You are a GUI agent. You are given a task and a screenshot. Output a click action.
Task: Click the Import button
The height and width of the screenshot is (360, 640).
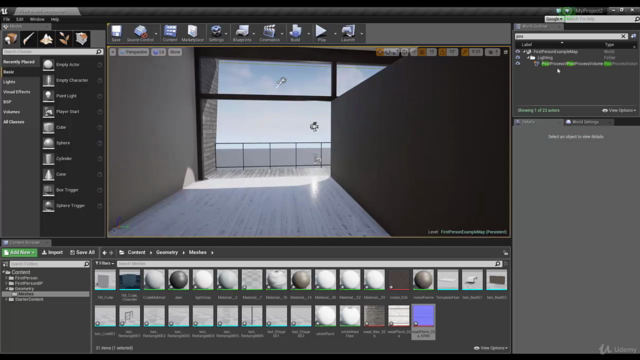click(x=52, y=253)
